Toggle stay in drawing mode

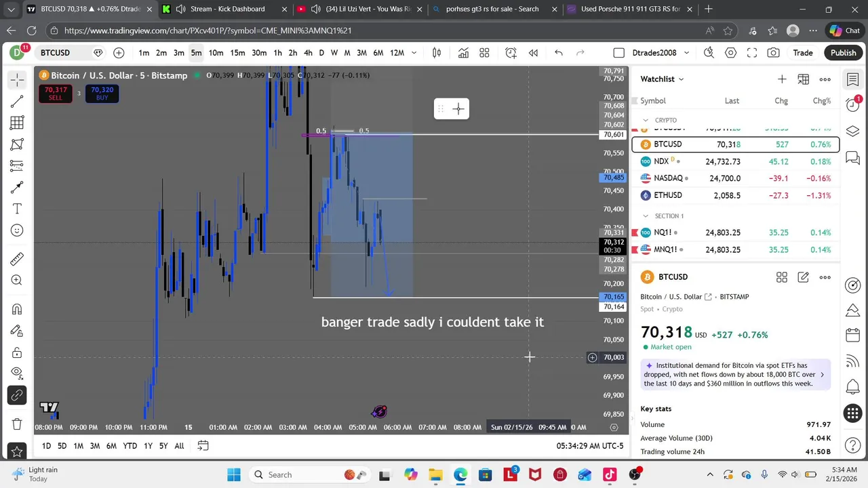[x=17, y=331]
